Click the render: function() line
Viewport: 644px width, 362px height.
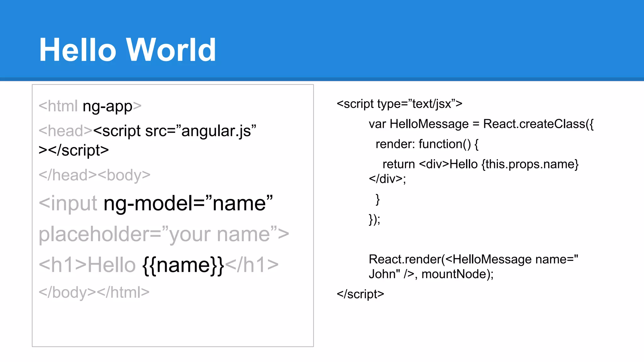pyautogui.click(x=427, y=144)
